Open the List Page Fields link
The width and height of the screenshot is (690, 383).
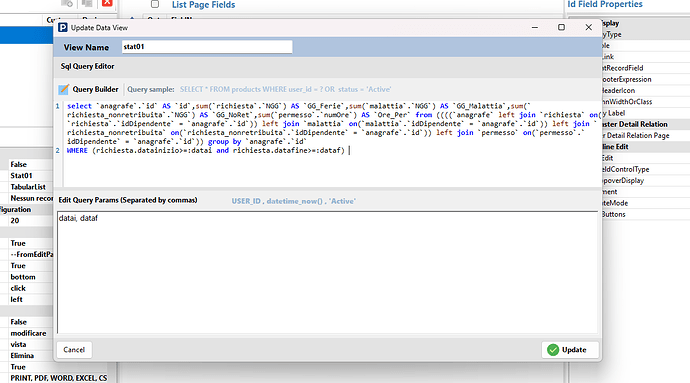[x=203, y=5]
